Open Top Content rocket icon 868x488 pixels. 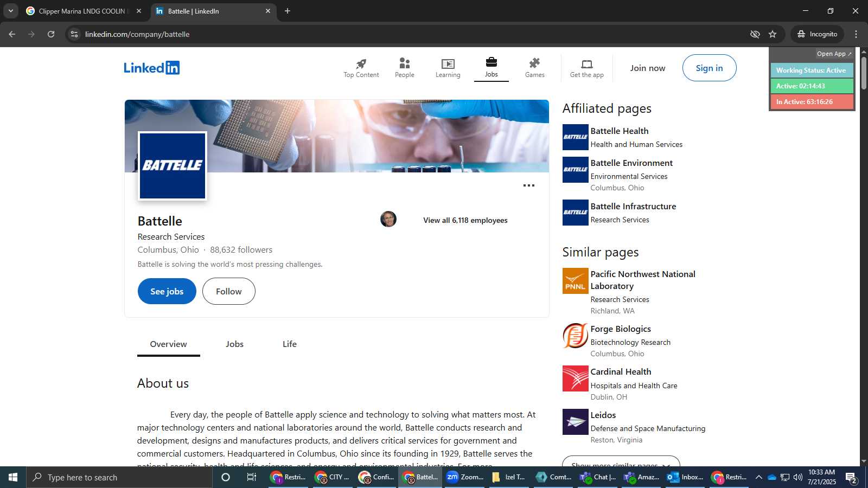pos(361,63)
